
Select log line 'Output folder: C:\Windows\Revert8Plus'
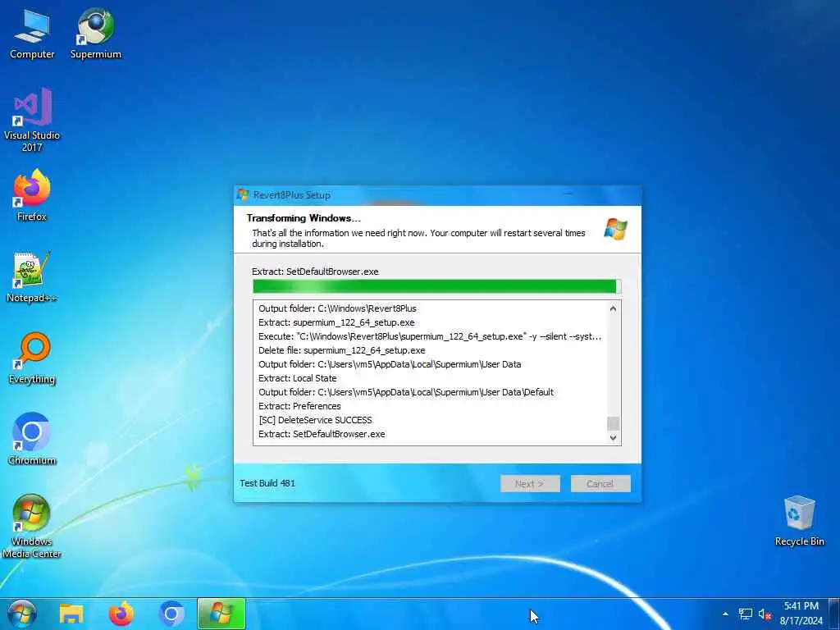click(x=337, y=308)
